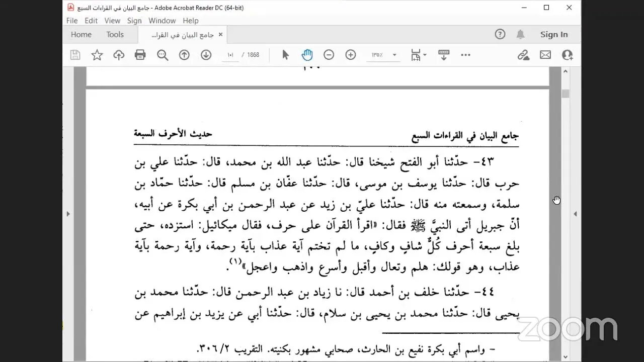
Task: Share file with others person icon
Action: [568, 55]
